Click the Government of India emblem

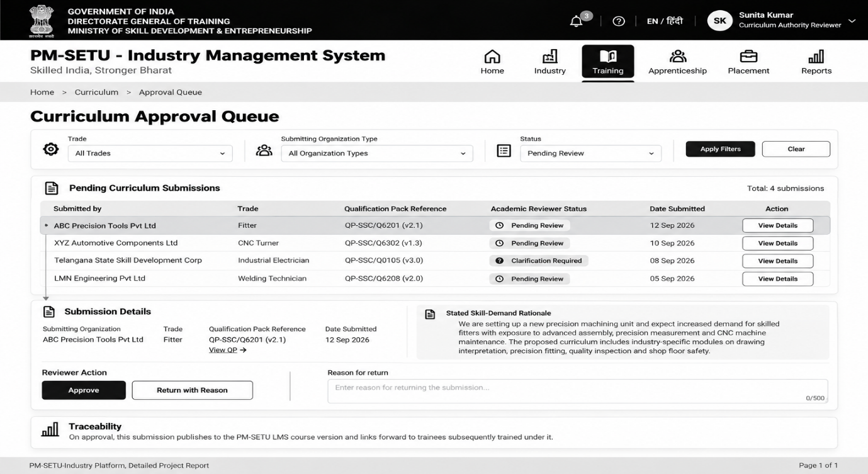42,20
